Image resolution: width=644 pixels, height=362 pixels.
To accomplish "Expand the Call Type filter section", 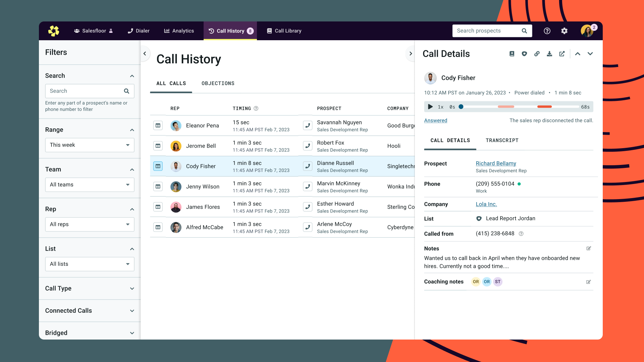I will [90, 288].
